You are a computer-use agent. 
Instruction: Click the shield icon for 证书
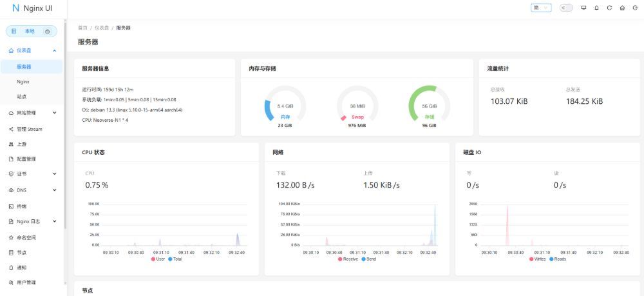[x=11, y=174]
